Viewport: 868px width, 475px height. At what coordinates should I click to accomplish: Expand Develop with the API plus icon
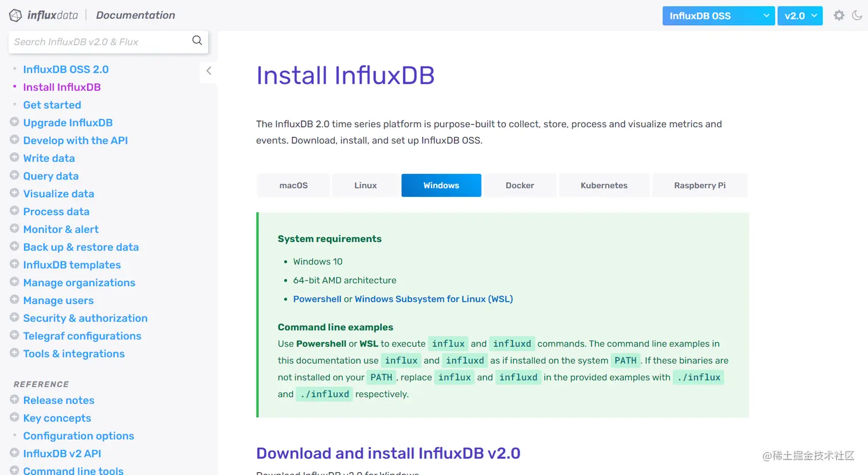(14, 139)
